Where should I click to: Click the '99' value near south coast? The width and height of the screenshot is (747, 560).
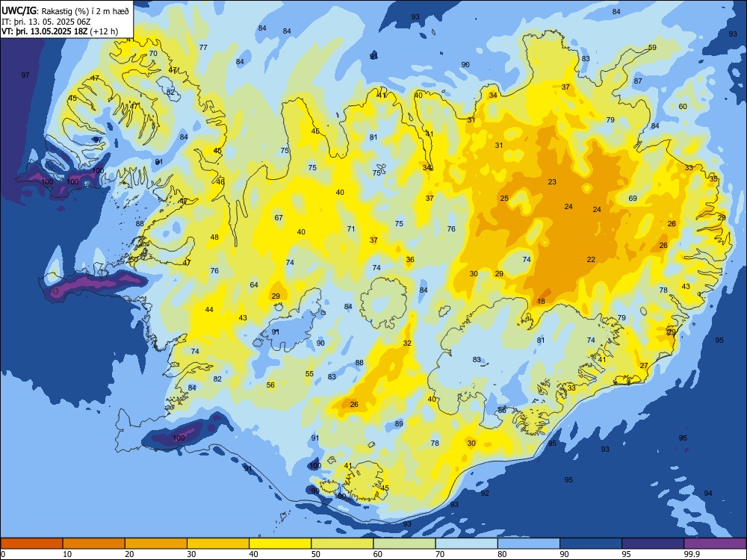(315, 491)
